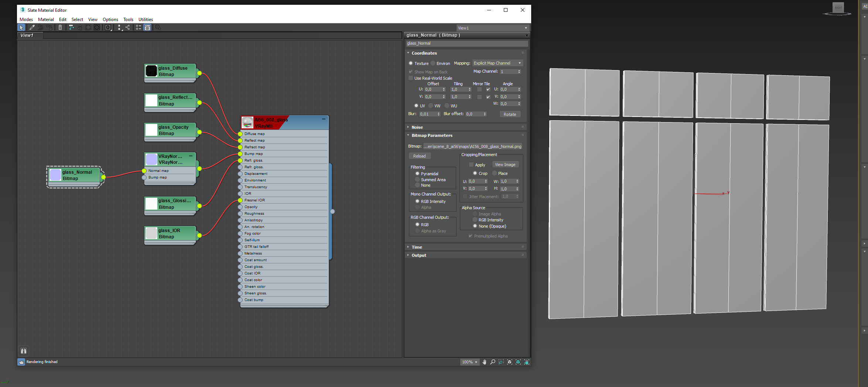
Task: Open View1 view selector dropdown
Action: 493,28
